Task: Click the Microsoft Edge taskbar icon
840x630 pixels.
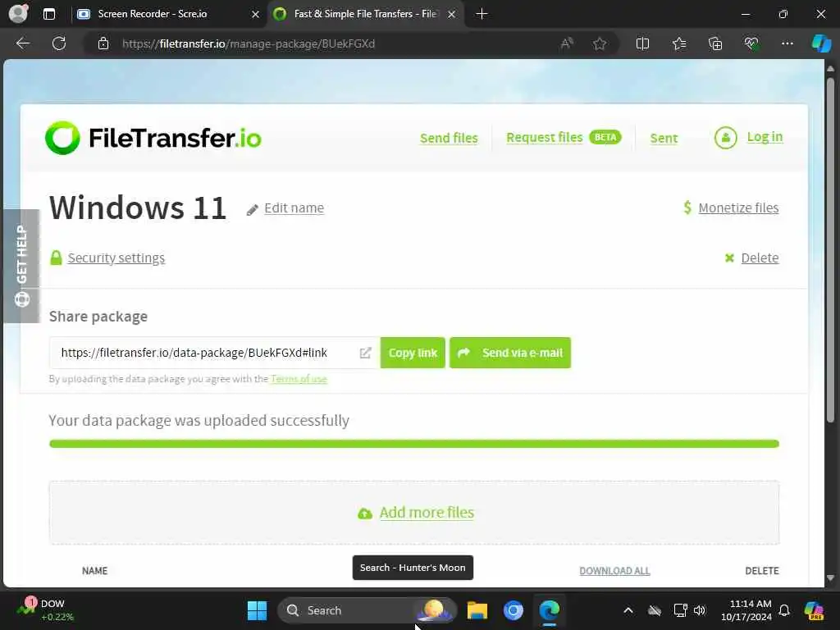Action: point(549,610)
